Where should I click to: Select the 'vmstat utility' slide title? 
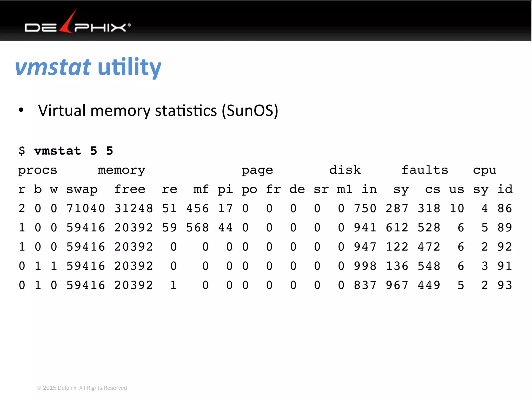tap(88, 67)
